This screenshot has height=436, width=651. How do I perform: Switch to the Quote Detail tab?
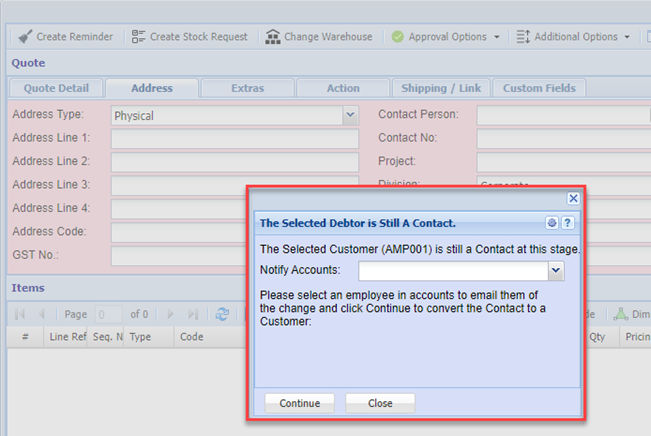pyautogui.click(x=56, y=88)
